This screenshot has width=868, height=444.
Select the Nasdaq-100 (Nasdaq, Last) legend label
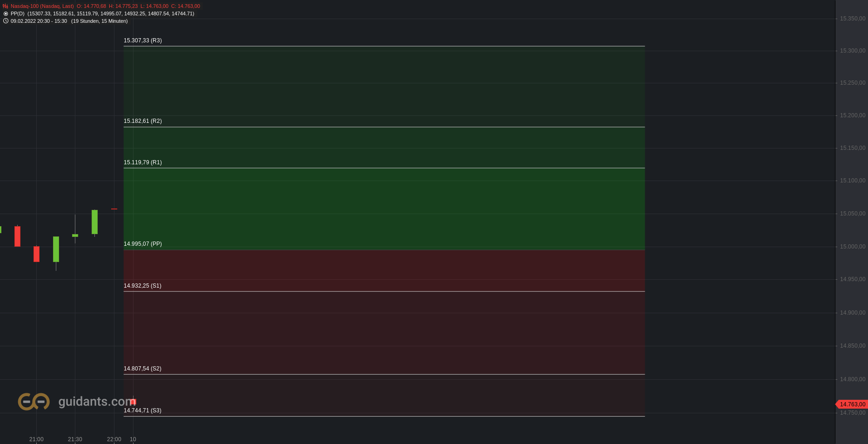point(42,6)
